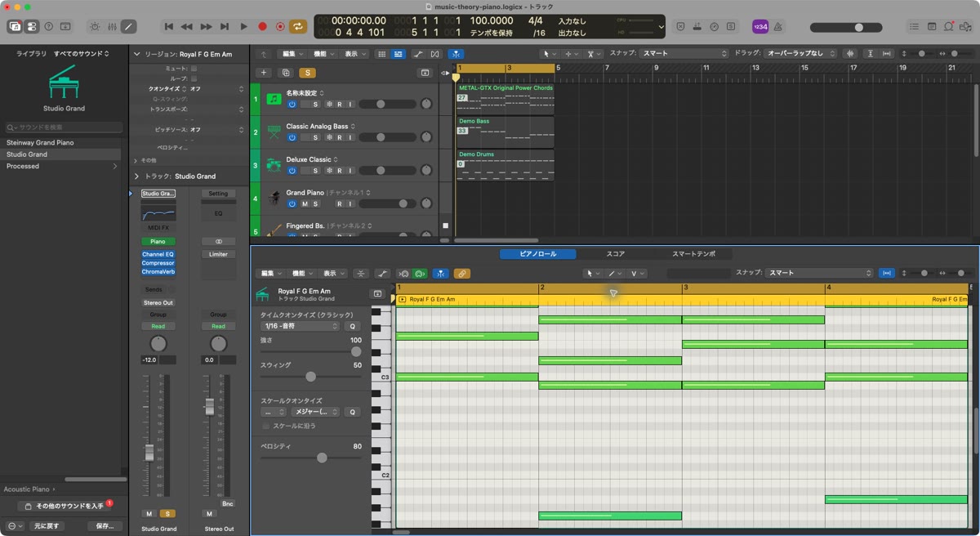Open the List Editors icon

pos(916,26)
